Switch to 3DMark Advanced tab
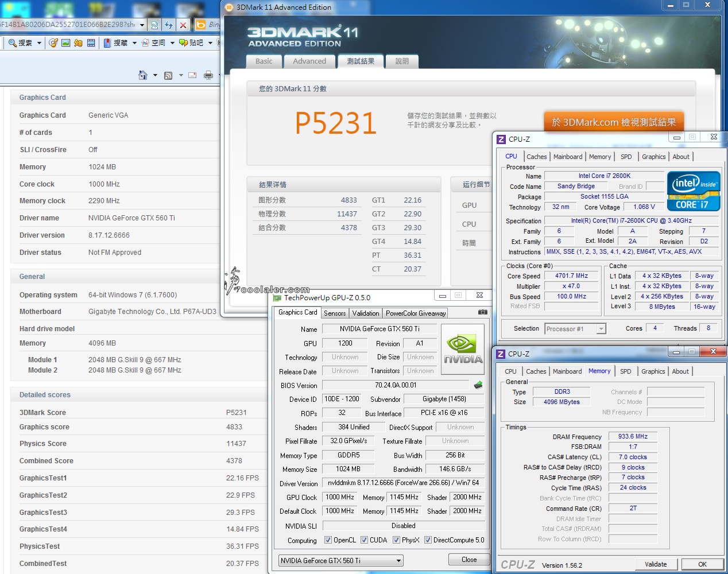728x574 pixels. [x=309, y=61]
